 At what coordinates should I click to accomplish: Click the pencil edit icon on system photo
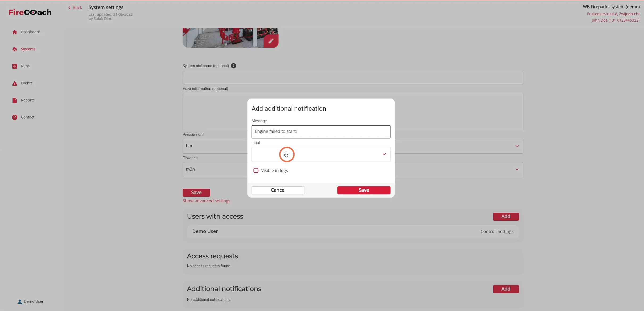pos(271,41)
